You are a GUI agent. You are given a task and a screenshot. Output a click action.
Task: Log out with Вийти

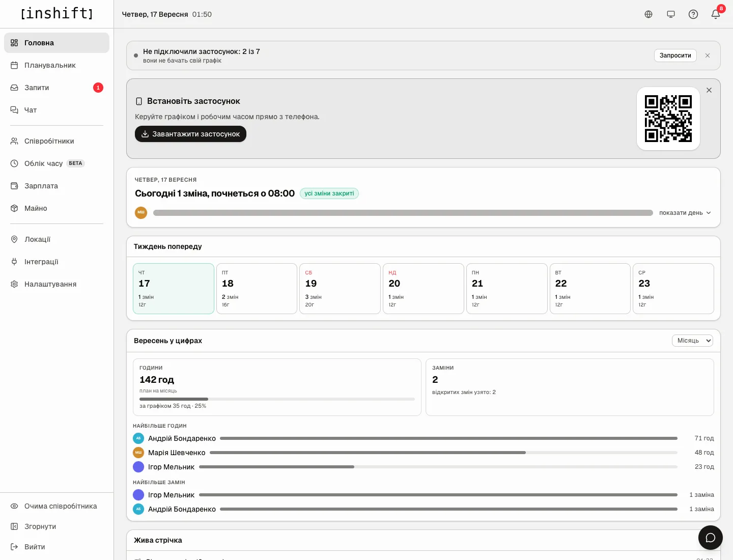coord(57,547)
